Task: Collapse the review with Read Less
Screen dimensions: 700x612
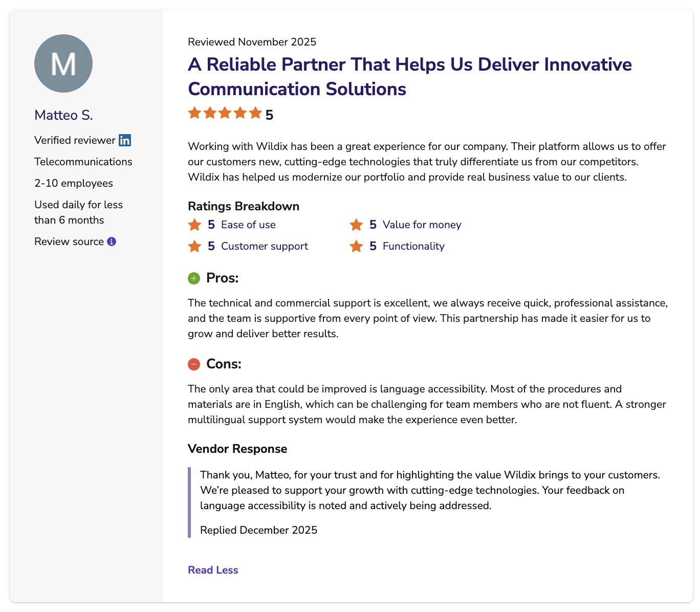Action: tap(213, 570)
